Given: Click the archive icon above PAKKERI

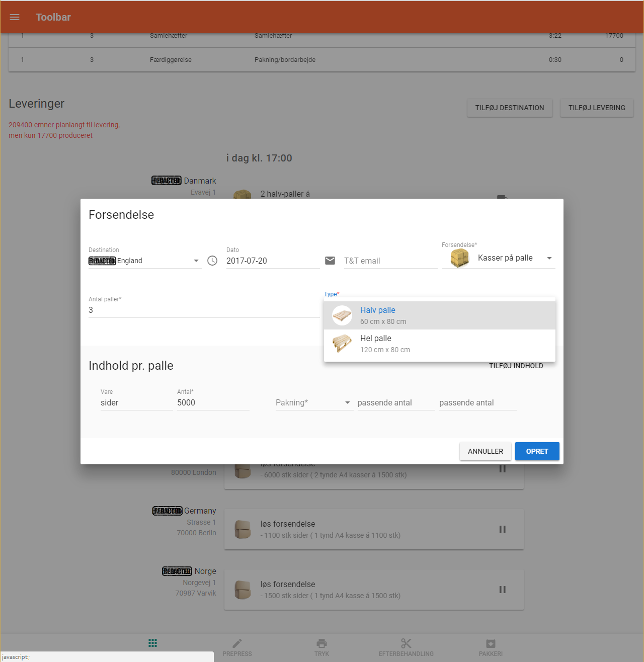Looking at the screenshot, I should coord(491,643).
